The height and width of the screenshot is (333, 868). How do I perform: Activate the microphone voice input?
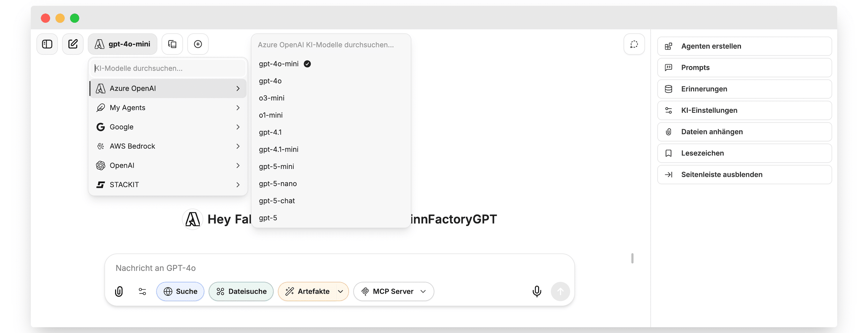(x=537, y=291)
